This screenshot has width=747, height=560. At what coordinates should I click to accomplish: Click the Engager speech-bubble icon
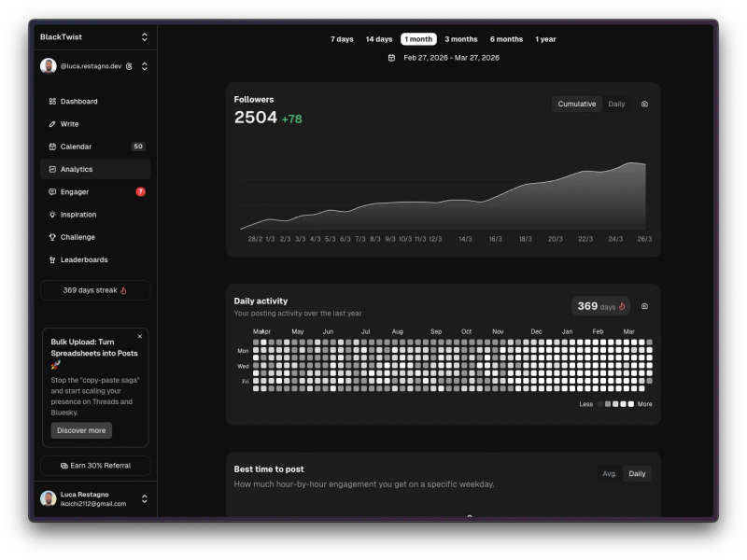51,191
